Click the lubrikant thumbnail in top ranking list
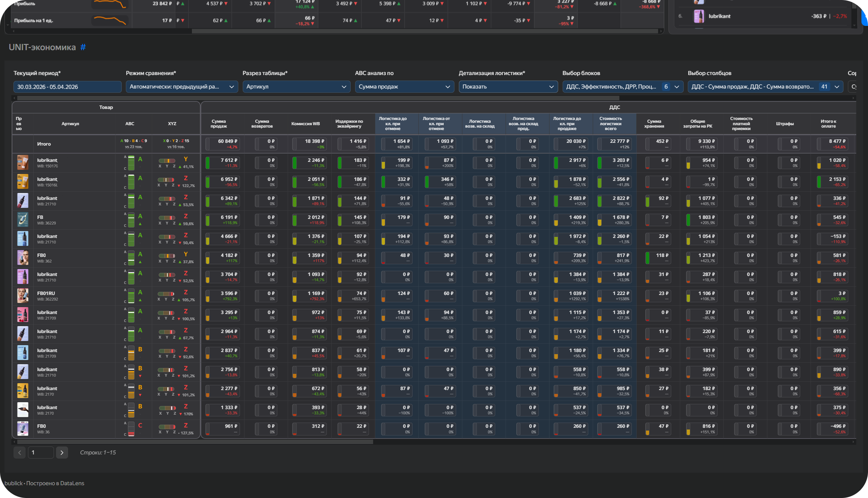868x498 pixels. 699,16
